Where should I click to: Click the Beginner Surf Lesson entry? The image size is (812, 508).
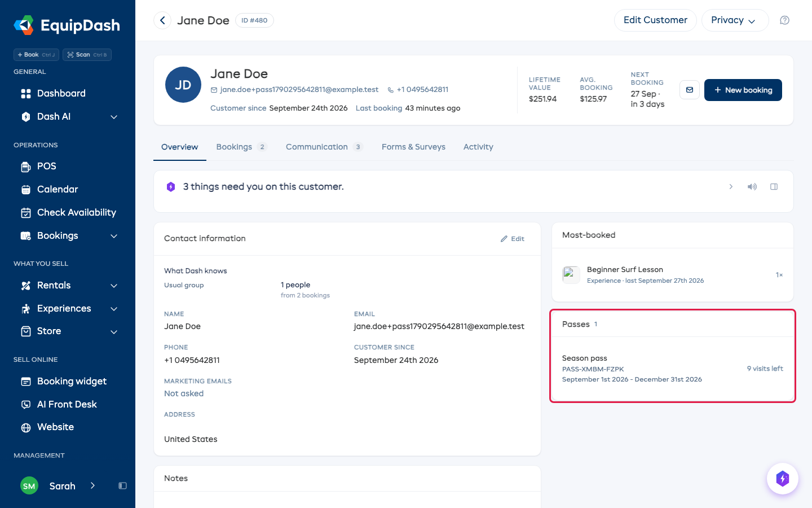[672, 275]
